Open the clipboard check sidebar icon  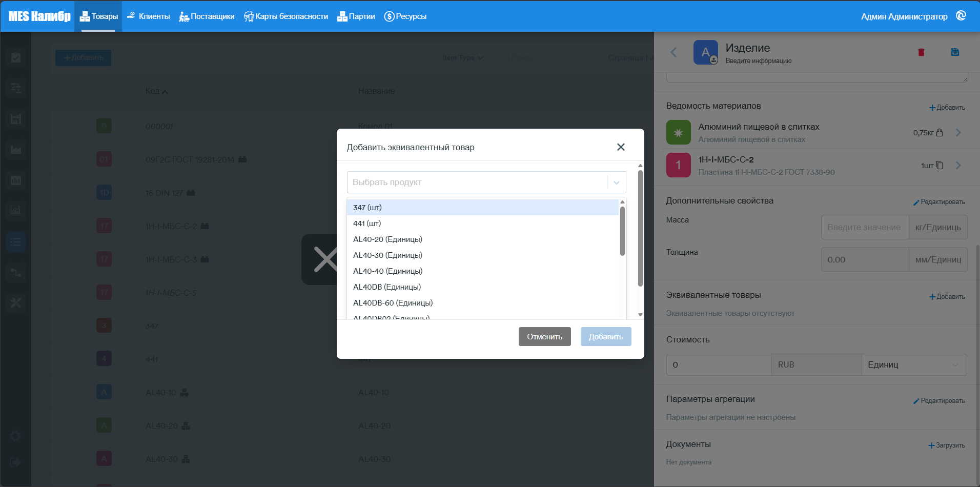click(16, 57)
